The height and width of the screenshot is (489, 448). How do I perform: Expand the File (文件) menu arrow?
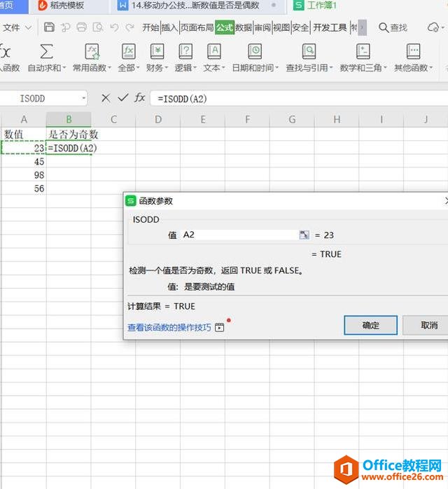point(29,28)
